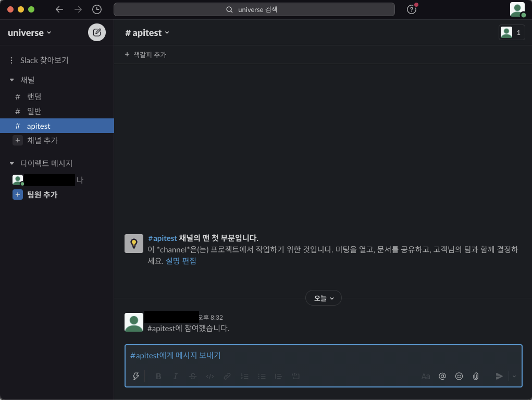Open the #apitest channel header dropdown

147,33
